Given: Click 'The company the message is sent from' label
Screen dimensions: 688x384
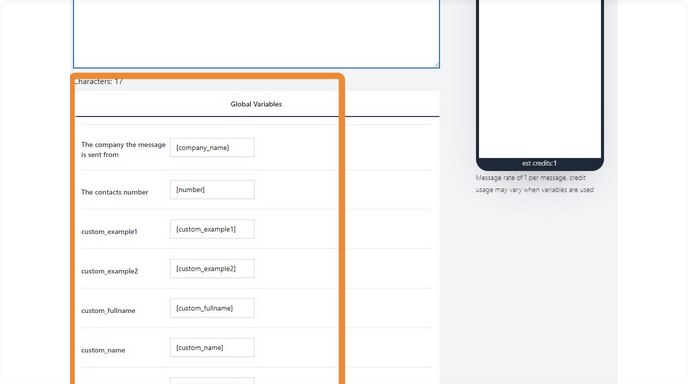Looking at the screenshot, I should click(123, 150).
